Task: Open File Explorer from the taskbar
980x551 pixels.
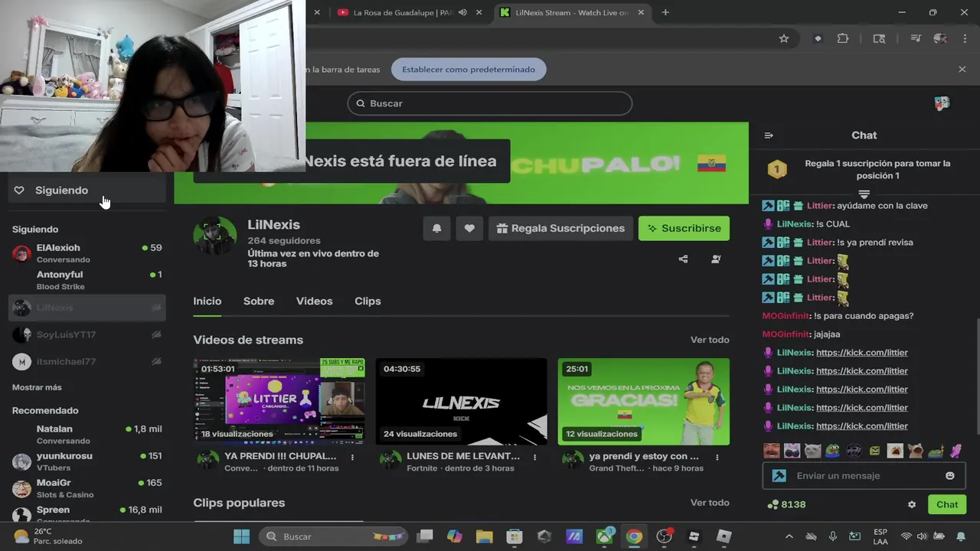Action: pos(484,536)
